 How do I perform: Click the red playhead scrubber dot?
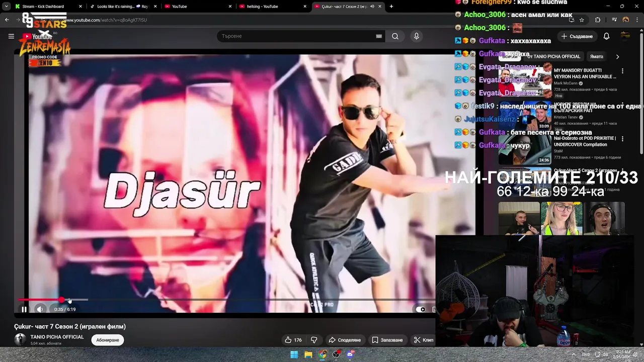pyautogui.click(x=61, y=300)
